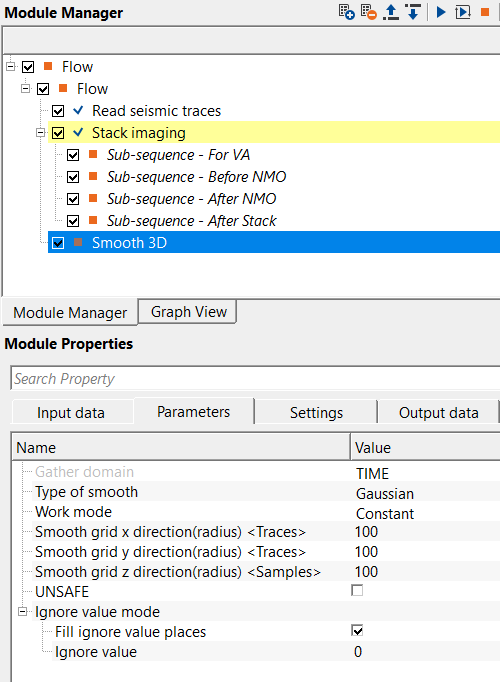This screenshot has width=500, height=682.
Task: Open the Output data tab
Action: coord(438,412)
